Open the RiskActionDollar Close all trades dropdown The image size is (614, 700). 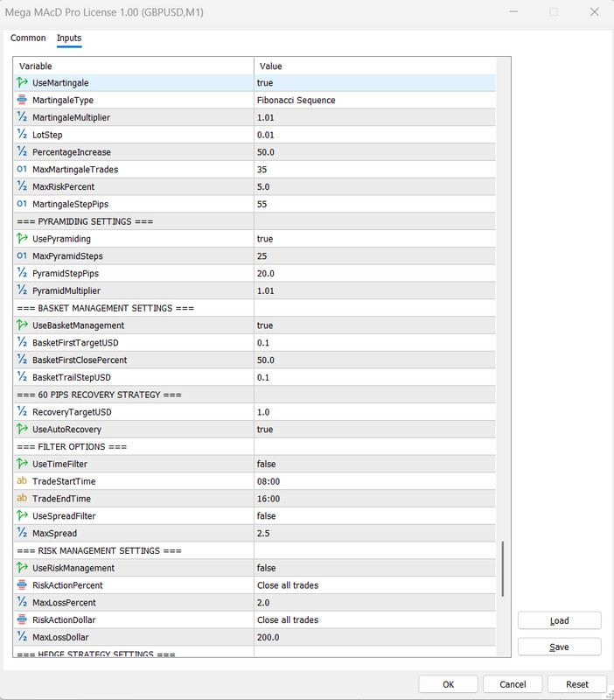(374, 619)
